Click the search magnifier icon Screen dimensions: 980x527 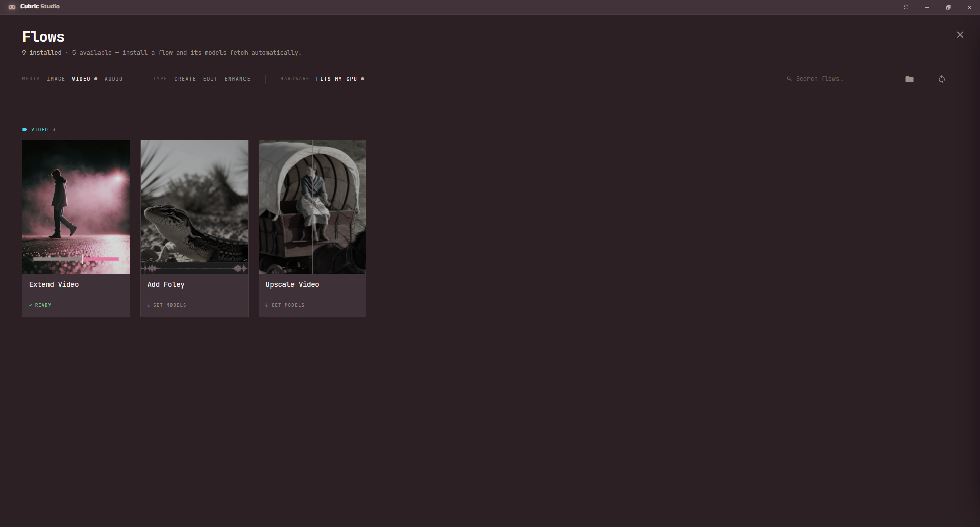[789, 79]
